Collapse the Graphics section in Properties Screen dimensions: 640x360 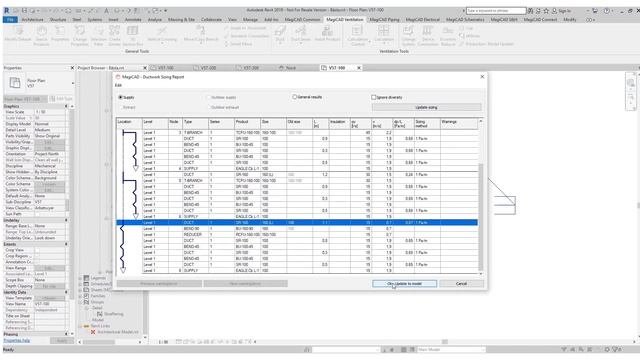[x=66, y=106]
